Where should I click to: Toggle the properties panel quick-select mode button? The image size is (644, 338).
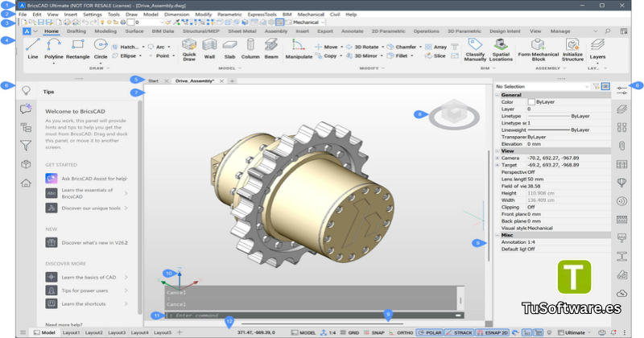tap(605, 86)
